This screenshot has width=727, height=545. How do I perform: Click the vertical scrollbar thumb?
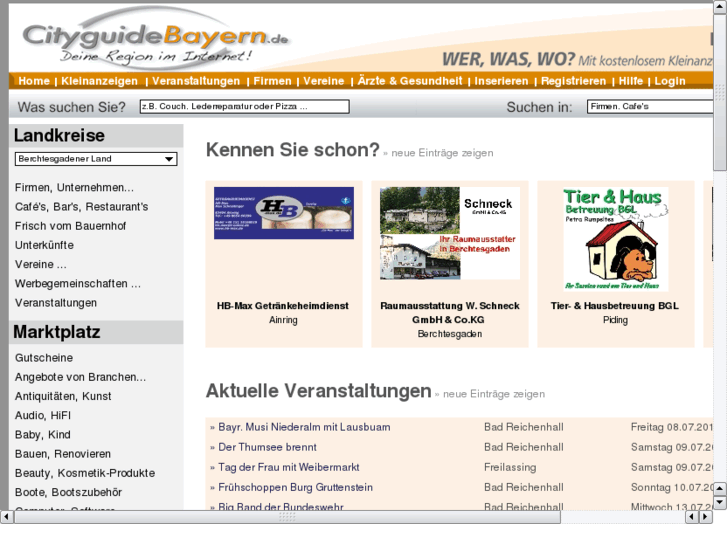pyautogui.click(x=720, y=92)
